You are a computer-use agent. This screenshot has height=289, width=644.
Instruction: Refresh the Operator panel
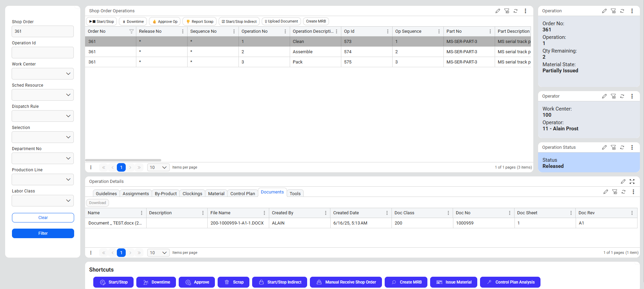(x=622, y=96)
